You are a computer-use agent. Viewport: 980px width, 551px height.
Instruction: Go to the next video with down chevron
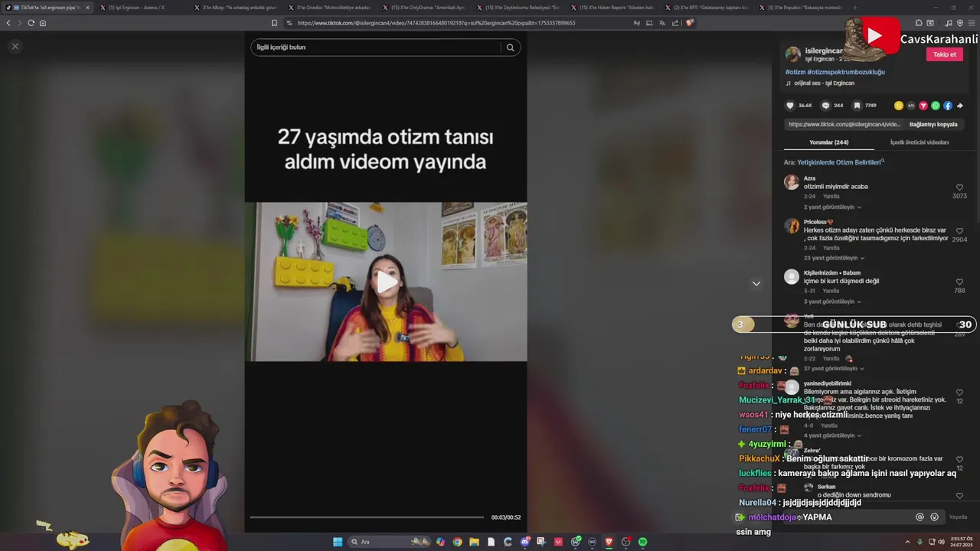tap(756, 284)
